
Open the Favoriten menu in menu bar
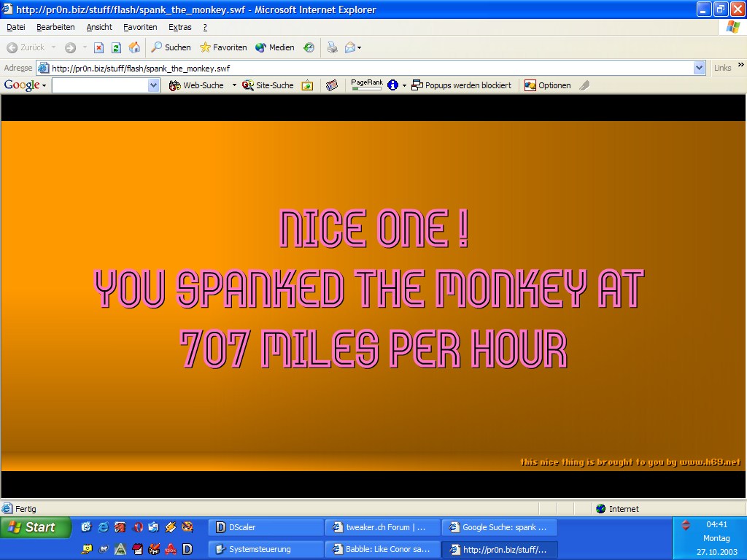140,27
